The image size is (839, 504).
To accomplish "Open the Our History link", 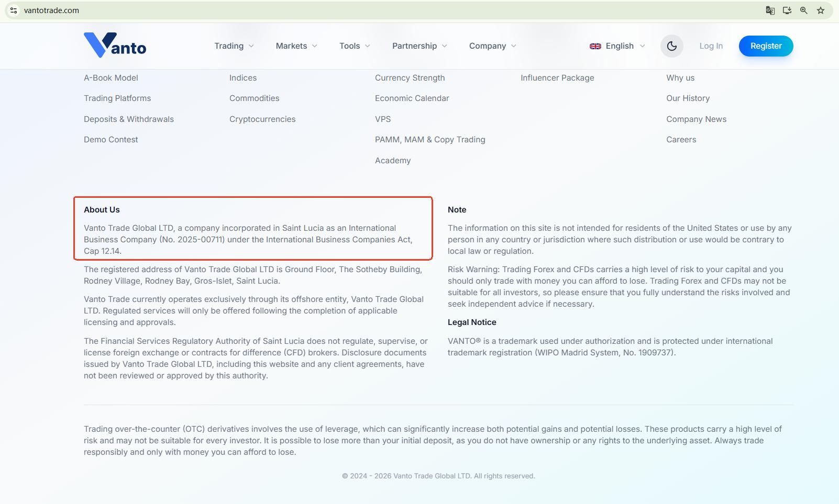I will (688, 98).
